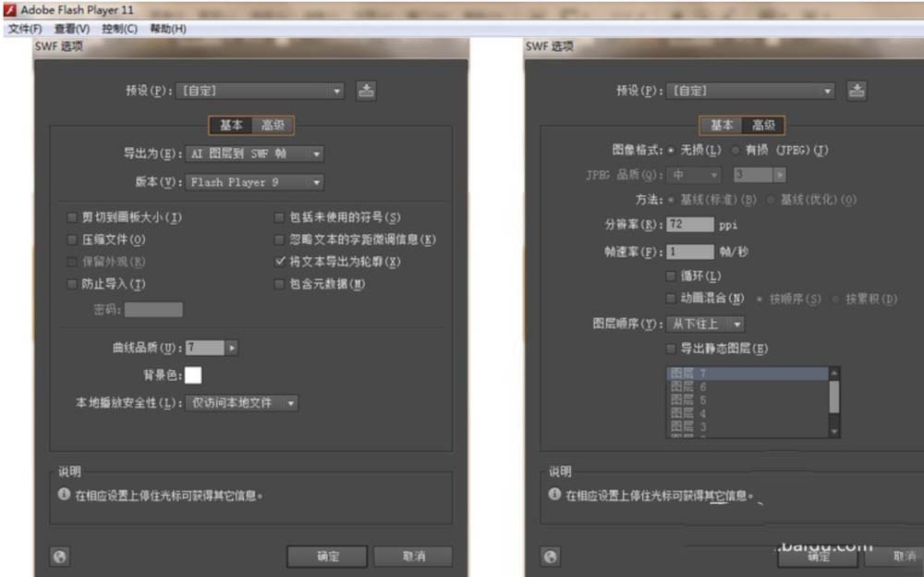924x577 pixels.
Task: Enable 循环 checkbox
Action: pyautogui.click(x=671, y=276)
